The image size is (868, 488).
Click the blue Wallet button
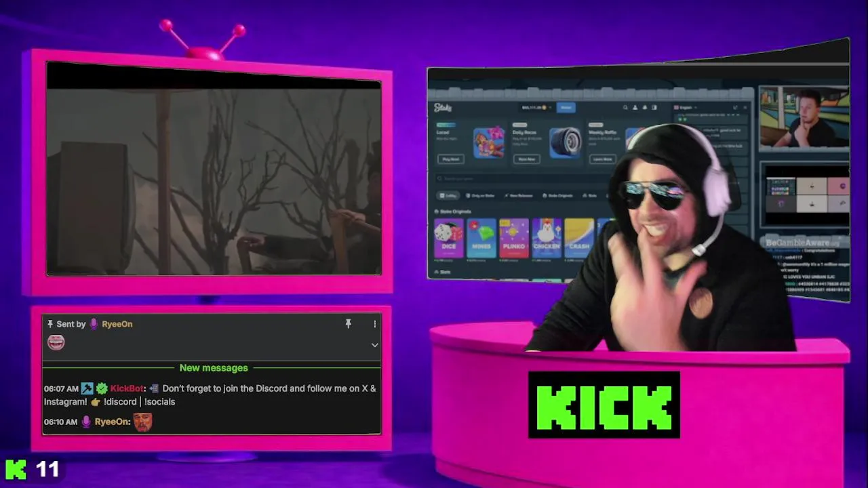(566, 107)
